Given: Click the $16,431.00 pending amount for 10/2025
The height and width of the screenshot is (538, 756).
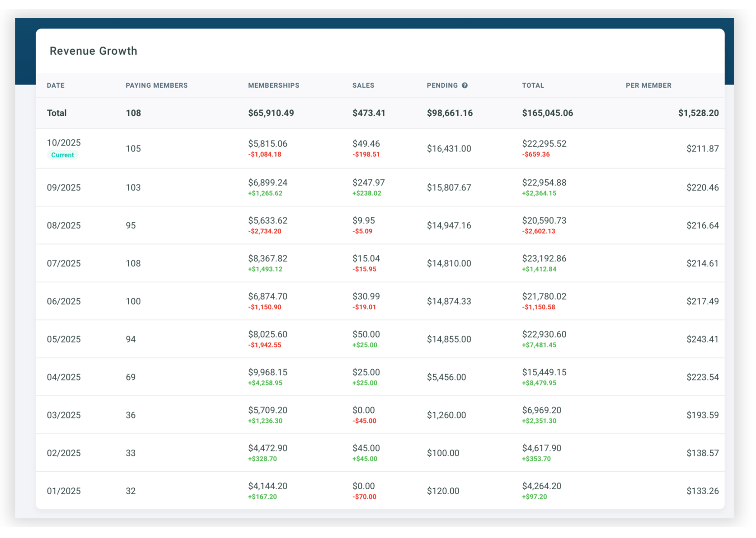Looking at the screenshot, I should tap(448, 148).
